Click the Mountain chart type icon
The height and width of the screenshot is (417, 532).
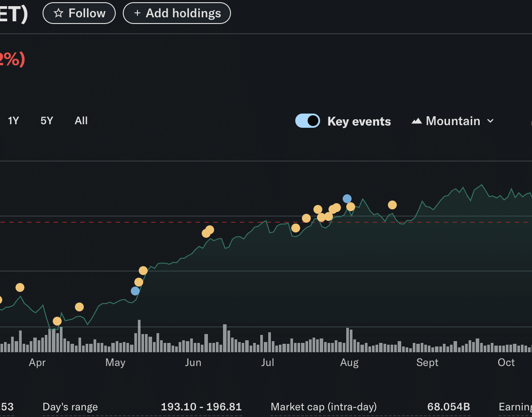point(416,121)
